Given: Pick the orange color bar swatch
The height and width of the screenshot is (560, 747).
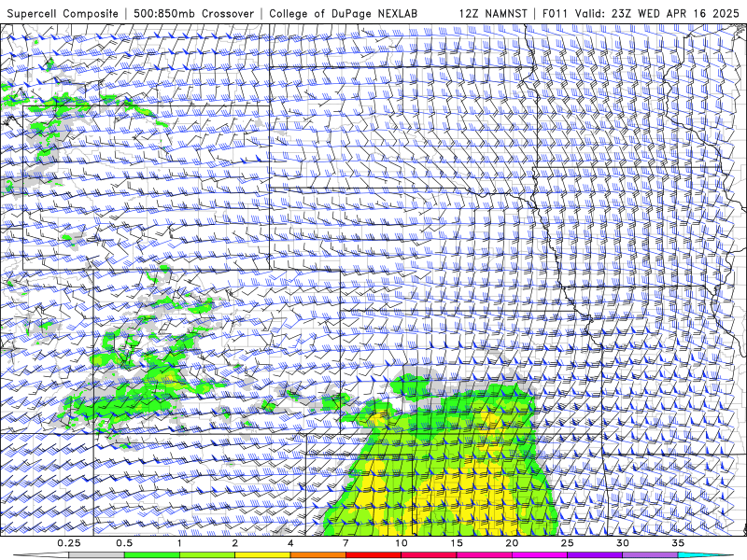Looking at the screenshot, I should (317, 555).
